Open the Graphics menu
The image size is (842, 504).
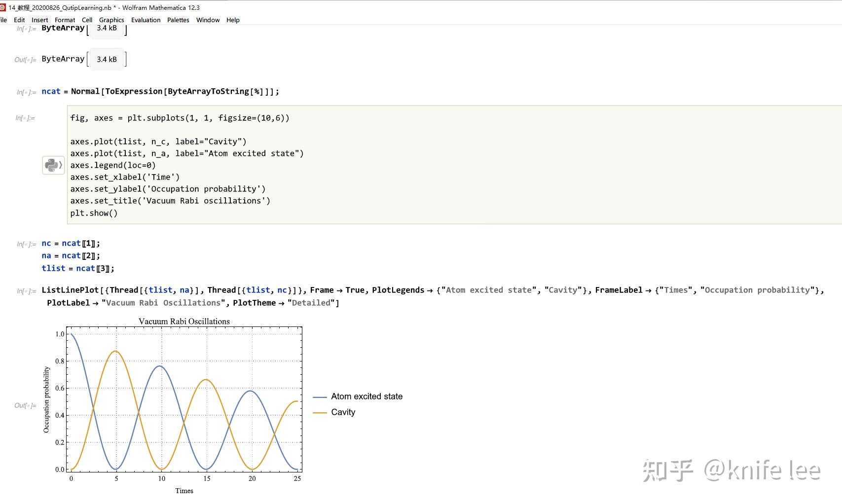tap(112, 20)
